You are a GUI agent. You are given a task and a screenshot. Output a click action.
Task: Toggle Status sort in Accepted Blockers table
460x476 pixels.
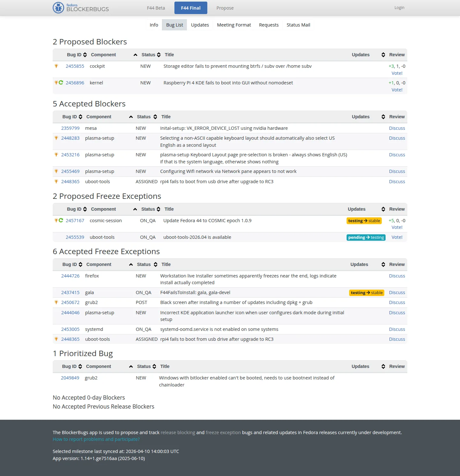(155, 117)
